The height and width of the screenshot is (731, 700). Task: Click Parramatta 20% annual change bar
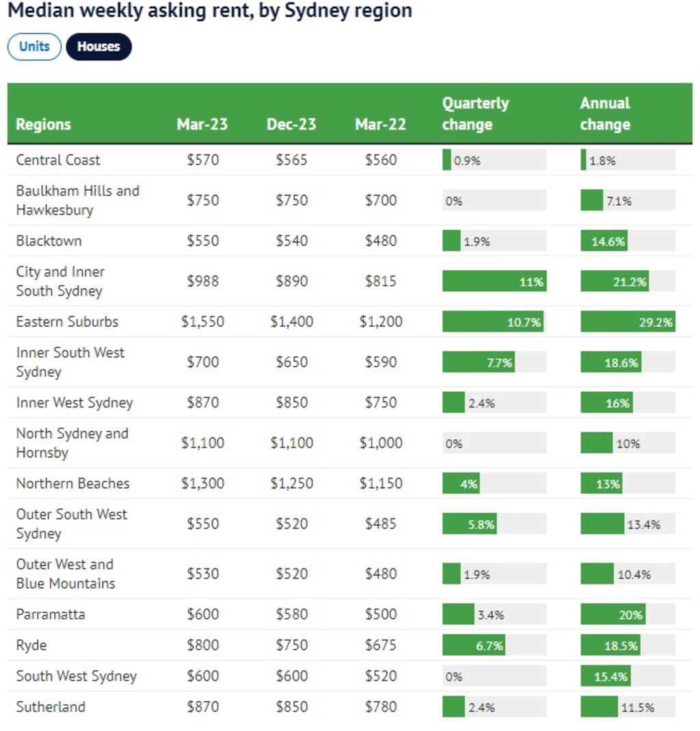[x=613, y=614]
